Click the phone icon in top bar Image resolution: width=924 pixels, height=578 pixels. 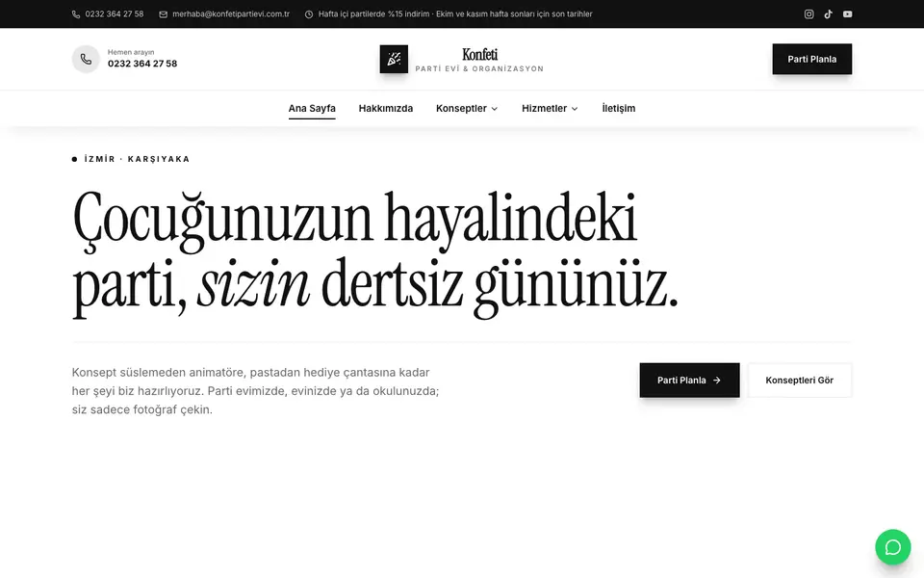(x=76, y=14)
